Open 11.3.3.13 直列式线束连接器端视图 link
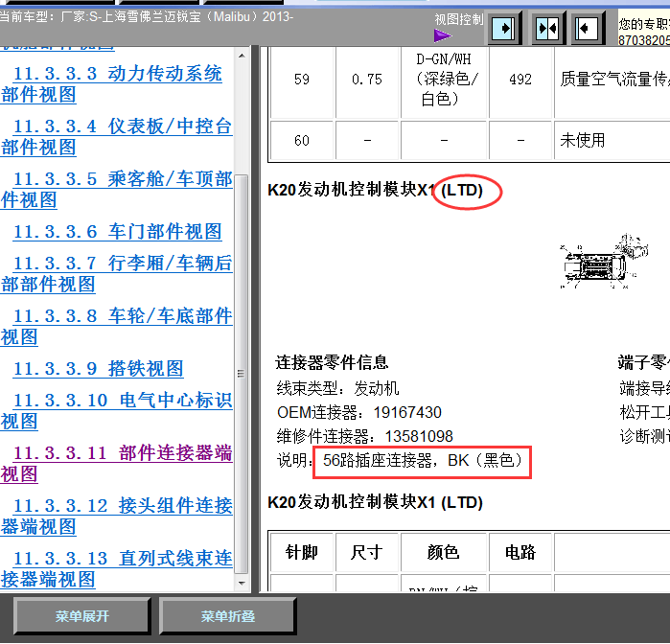Screen dimensions: 670x644 pyautogui.click(x=117, y=569)
